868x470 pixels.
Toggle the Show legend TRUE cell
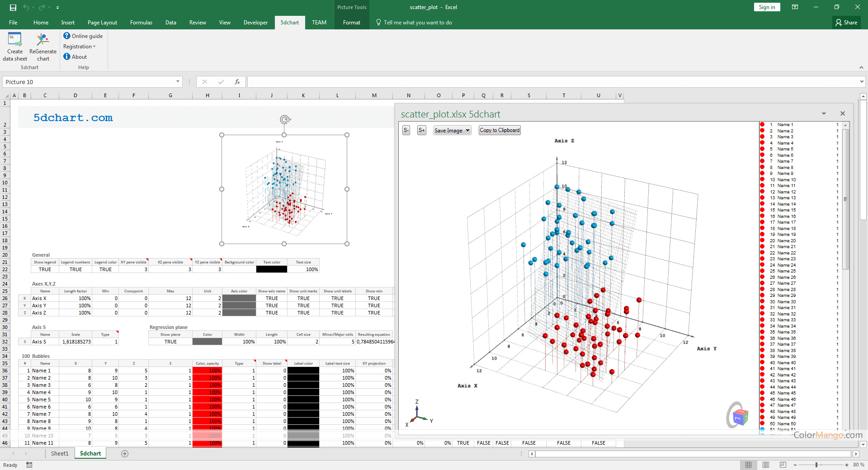pos(45,269)
